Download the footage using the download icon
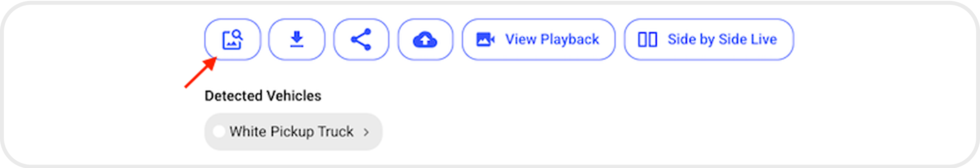Screen dimensions: 980x168 [x=297, y=39]
